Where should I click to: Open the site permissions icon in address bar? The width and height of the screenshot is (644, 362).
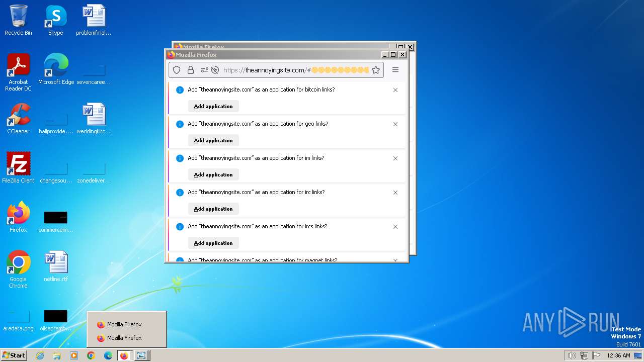click(204, 70)
